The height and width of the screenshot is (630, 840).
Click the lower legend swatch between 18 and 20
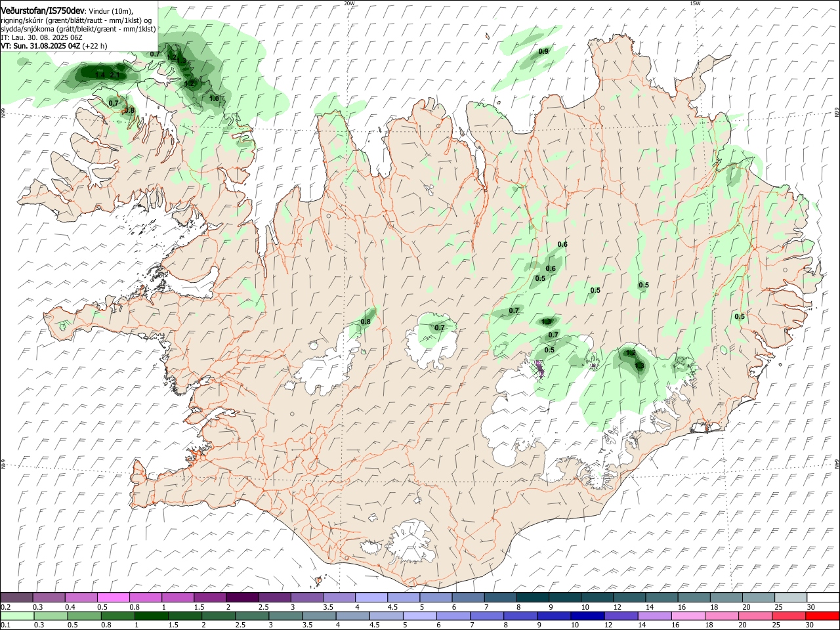(x=721, y=616)
